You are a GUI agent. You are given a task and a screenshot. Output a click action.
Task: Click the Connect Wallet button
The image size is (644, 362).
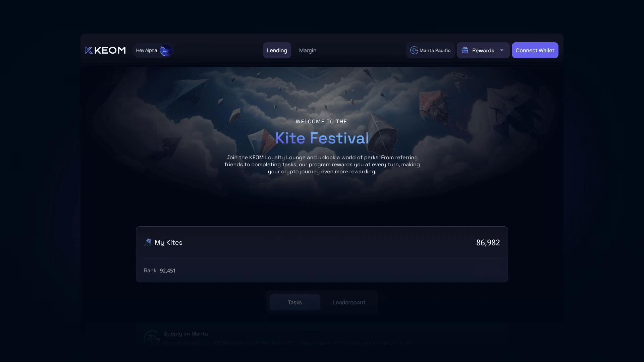(x=535, y=50)
